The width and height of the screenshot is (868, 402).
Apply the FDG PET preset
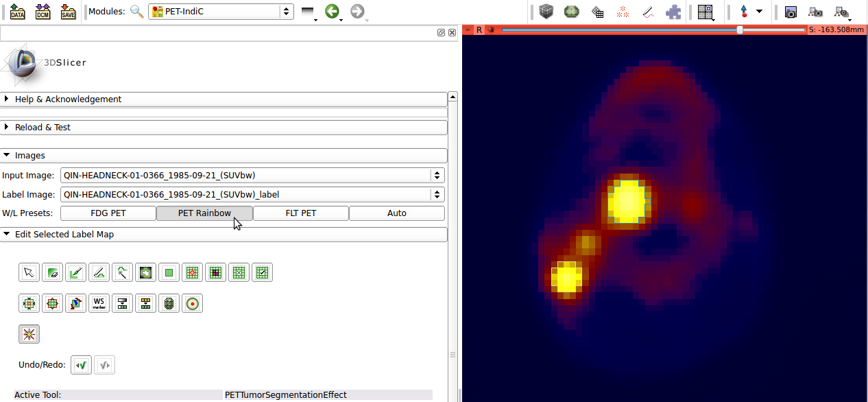point(108,213)
